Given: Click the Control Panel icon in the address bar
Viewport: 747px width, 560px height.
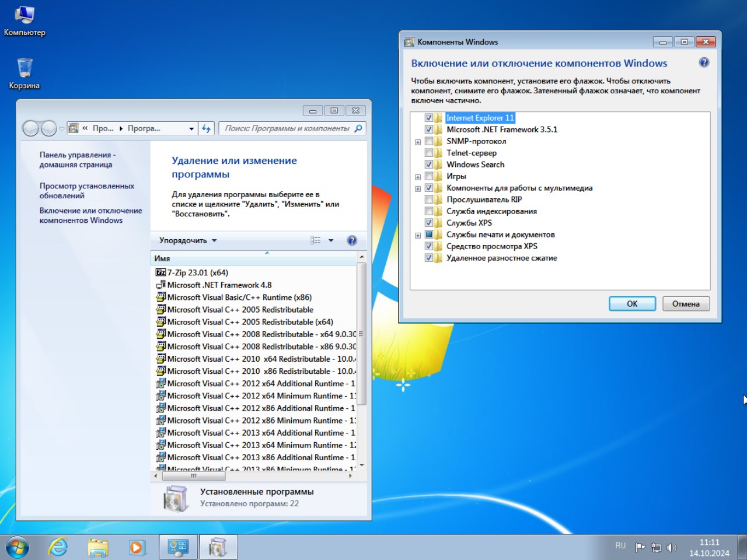Looking at the screenshot, I should (74, 128).
